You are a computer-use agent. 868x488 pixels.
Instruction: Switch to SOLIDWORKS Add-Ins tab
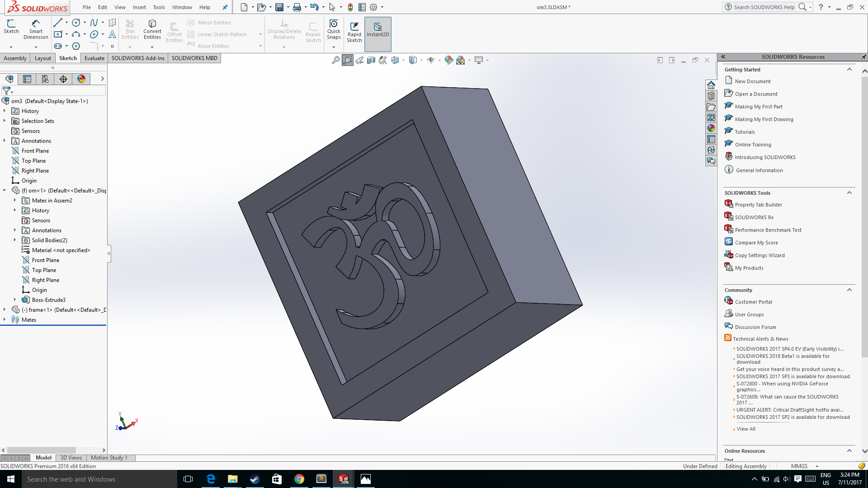[138, 58]
